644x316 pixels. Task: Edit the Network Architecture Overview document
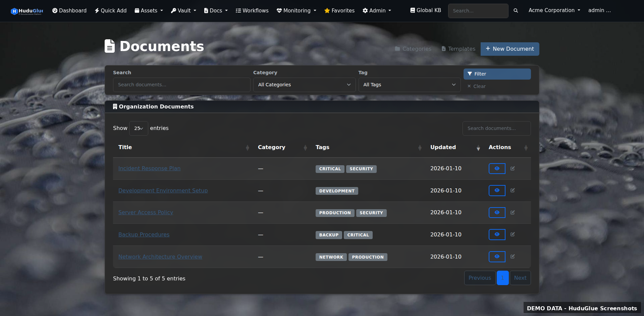pos(513,257)
